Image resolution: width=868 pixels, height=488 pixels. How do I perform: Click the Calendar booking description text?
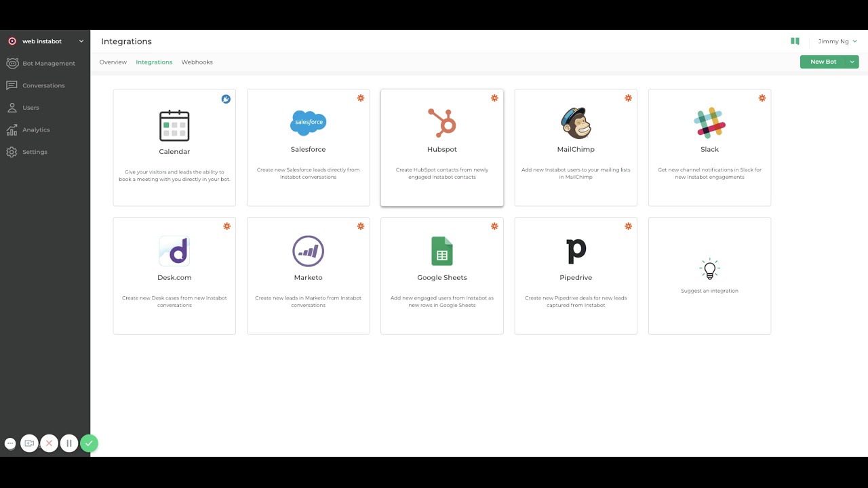coord(174,176)
